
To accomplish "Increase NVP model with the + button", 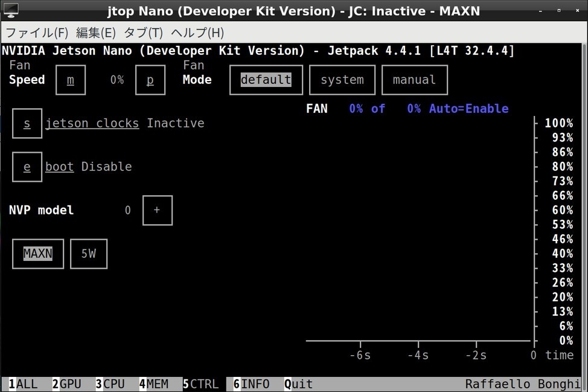I will pos(157,210).
